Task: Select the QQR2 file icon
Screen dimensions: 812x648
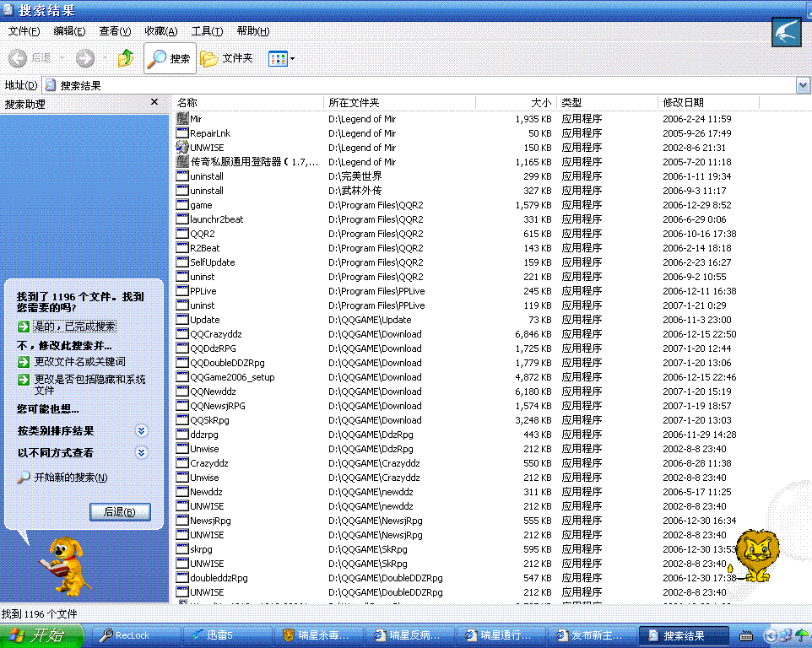Action: 182,234
